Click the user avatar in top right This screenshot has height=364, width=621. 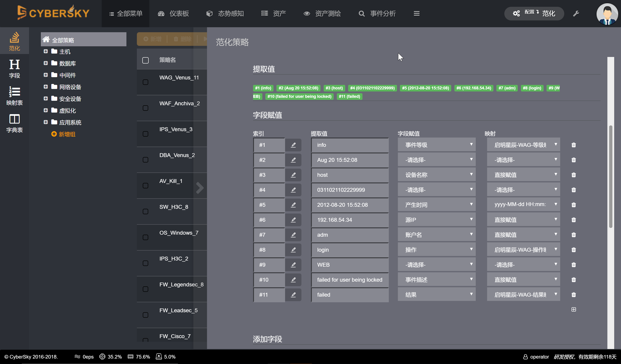point(607,14)
